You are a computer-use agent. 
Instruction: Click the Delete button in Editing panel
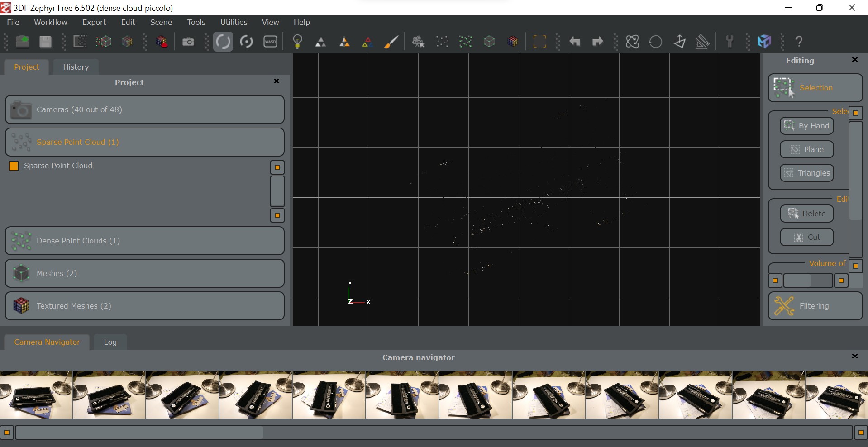click(x=807, y=214)
